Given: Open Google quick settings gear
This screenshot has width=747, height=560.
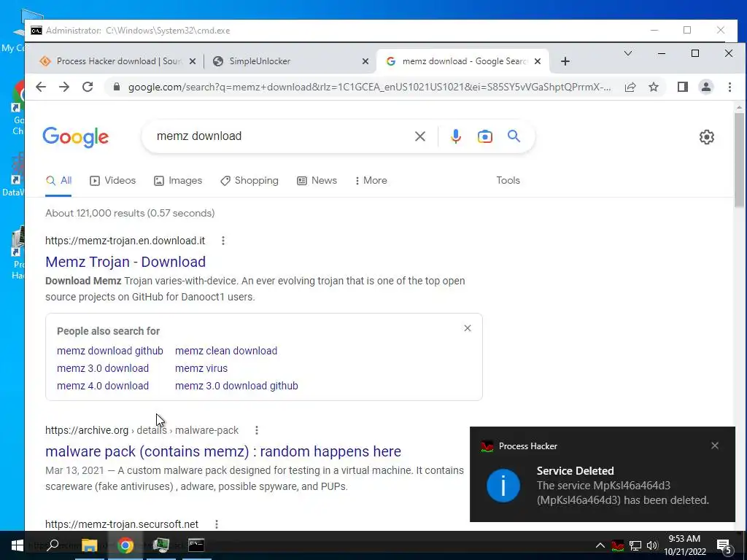Looking at the screenshot, I should click(706, 137).
